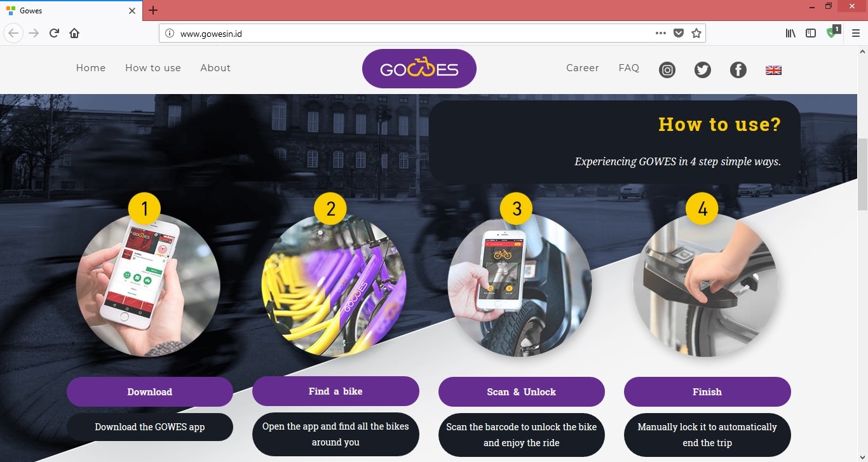Click the address bar URL field
868x462 pixels.
413,34
